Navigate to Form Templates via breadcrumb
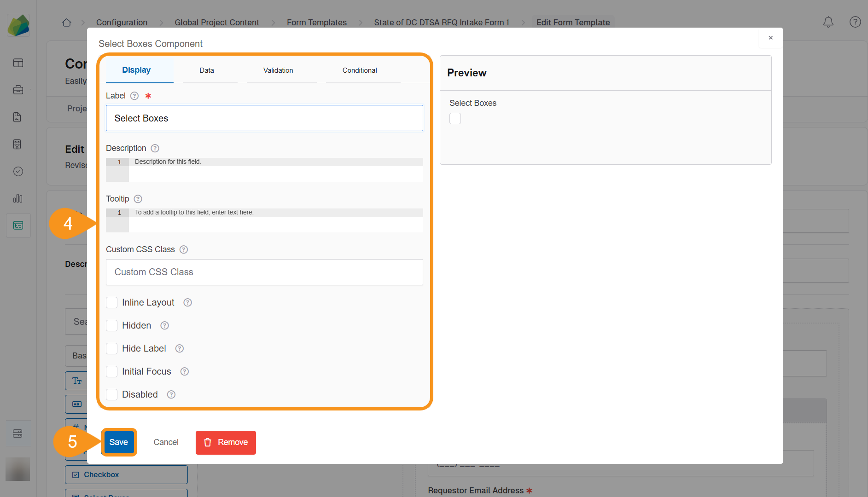Image resolution: width=868 pixels, height=497 pixels. tap(316, 22)
